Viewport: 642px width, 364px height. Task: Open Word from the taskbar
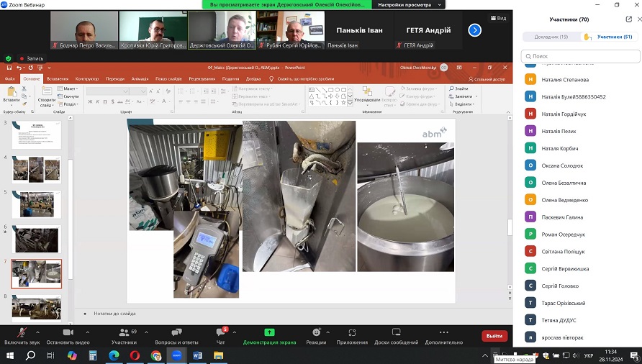(197, 355)
